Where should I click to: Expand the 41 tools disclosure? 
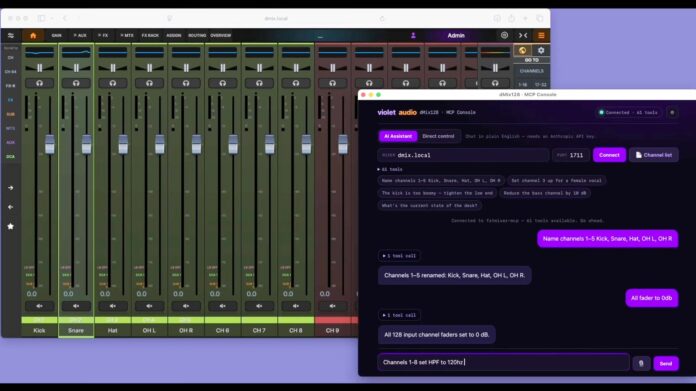click(390, 170)
